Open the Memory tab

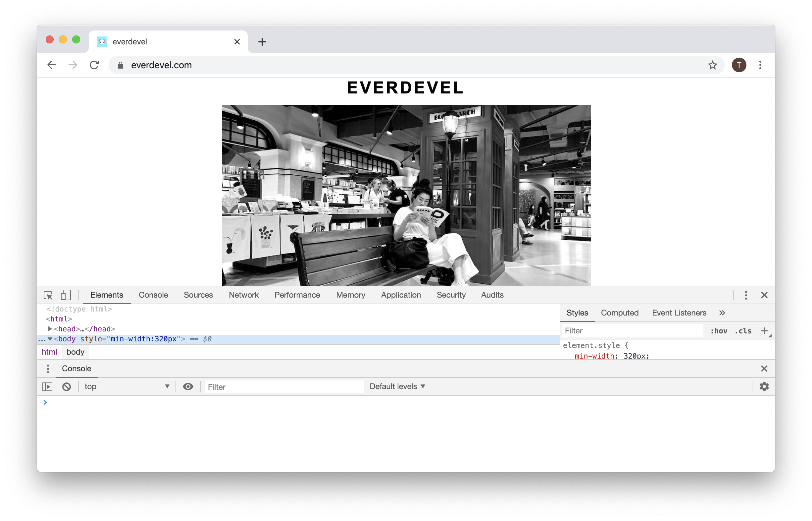click(351, 295)
